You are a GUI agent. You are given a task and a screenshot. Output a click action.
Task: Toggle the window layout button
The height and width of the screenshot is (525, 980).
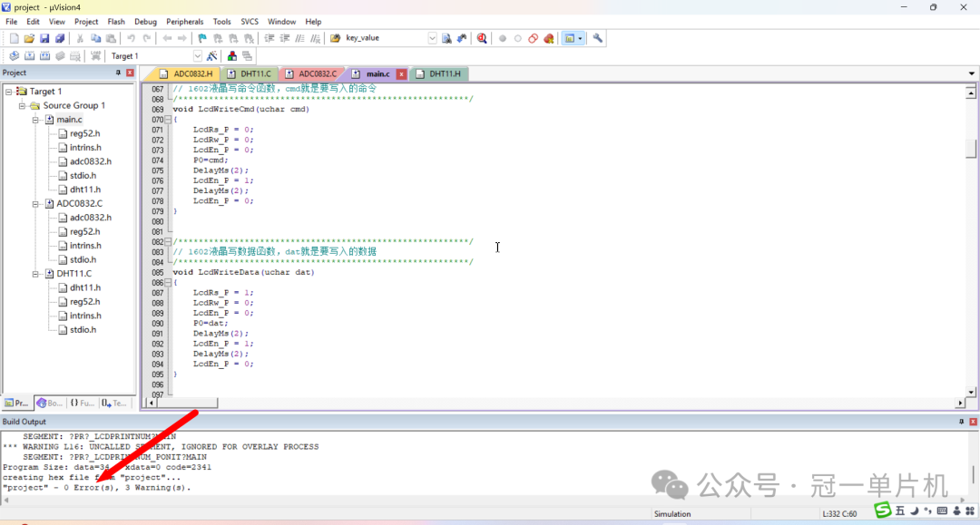tap(569, 38)
